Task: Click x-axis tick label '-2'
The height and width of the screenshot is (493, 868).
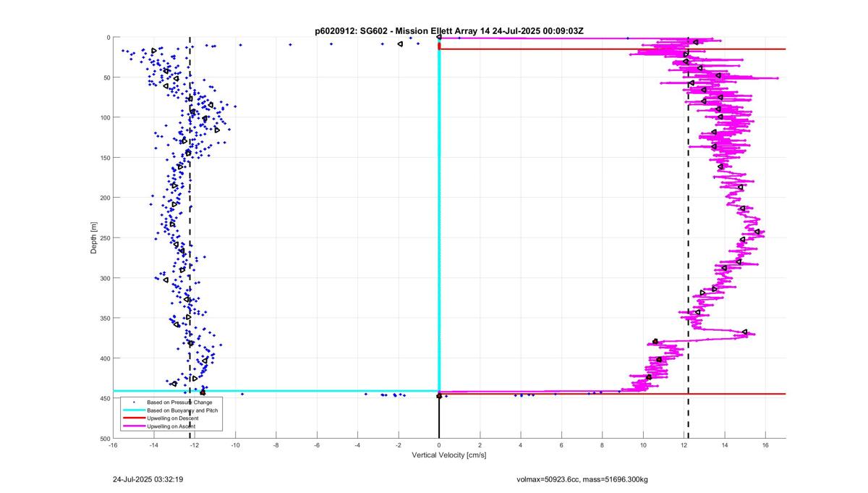Action: point(399,445)
